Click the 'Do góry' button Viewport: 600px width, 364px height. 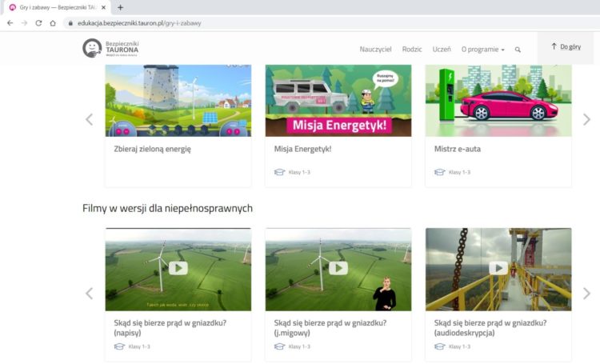[x=566, y=47]
